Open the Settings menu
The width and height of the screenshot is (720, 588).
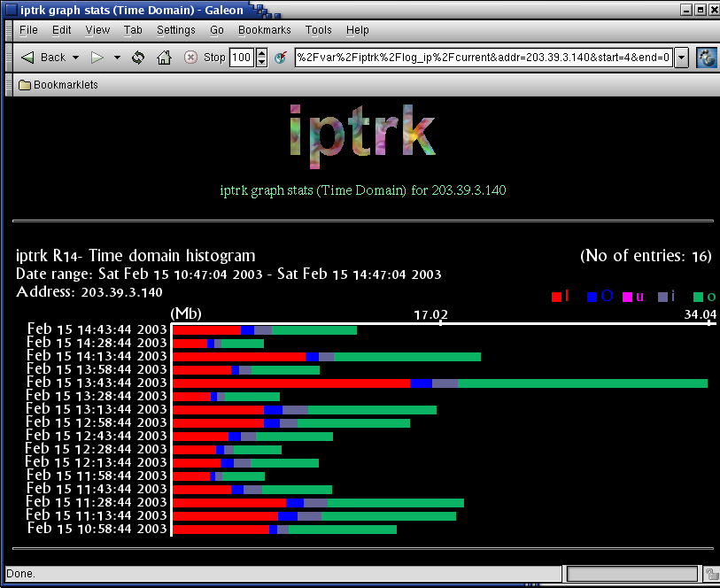[176, 30]
